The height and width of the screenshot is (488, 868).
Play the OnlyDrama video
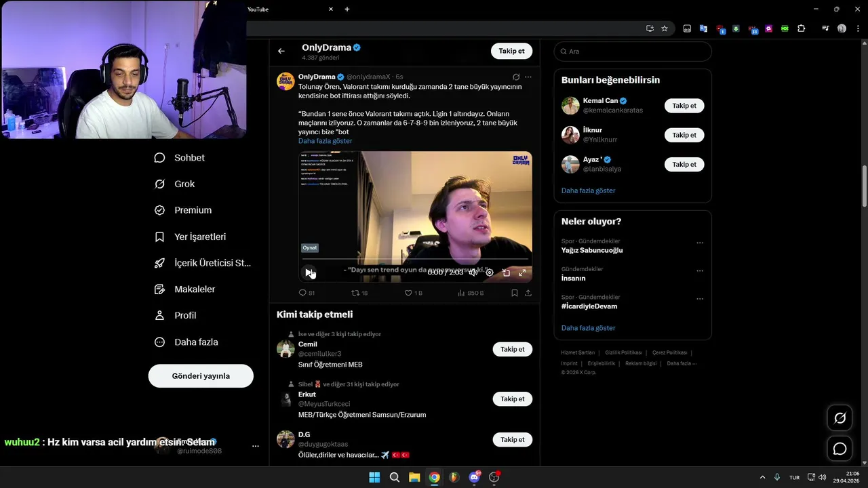[x=309, y=272]
